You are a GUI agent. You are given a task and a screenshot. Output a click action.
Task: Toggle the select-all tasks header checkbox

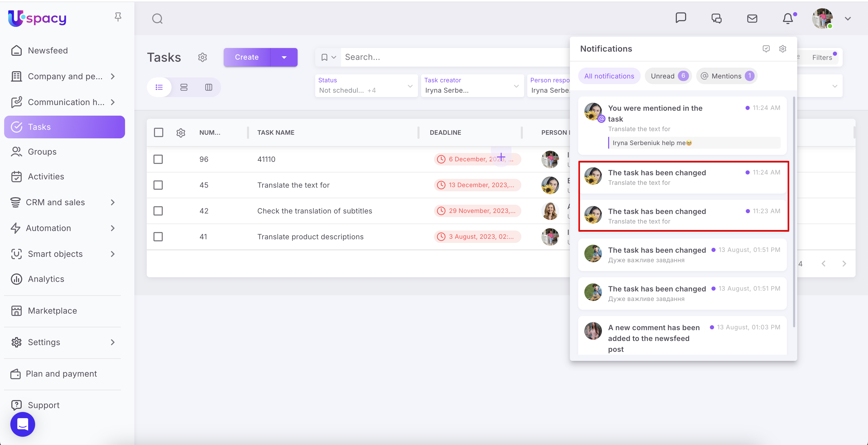pyautogui.click(x=158, y=133)
